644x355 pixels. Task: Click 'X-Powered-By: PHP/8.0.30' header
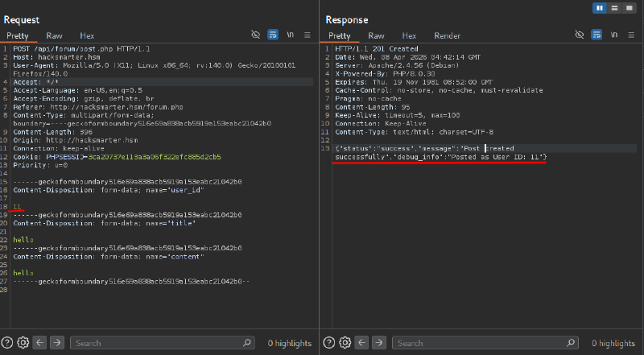[x=385, y=74]
